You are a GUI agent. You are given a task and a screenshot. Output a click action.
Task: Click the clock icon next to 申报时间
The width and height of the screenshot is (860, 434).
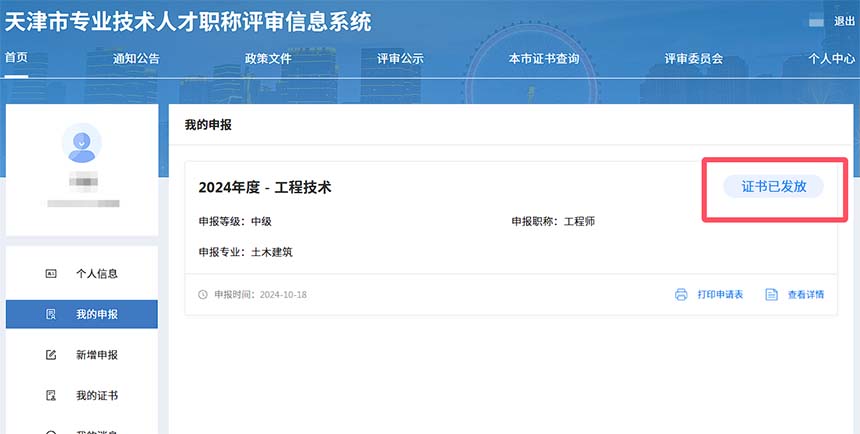tap(203, 295)
